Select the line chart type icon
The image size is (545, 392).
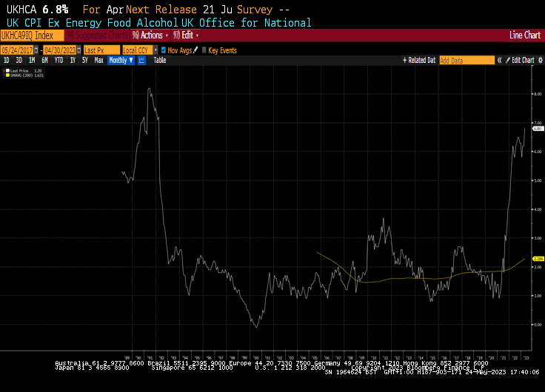(x=142, y=61)
